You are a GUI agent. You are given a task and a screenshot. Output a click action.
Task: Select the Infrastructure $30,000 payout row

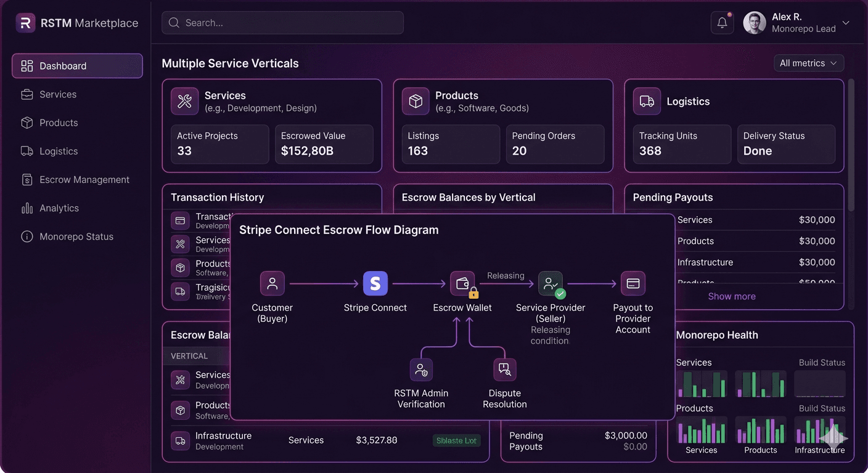click(x=756, y=262)
